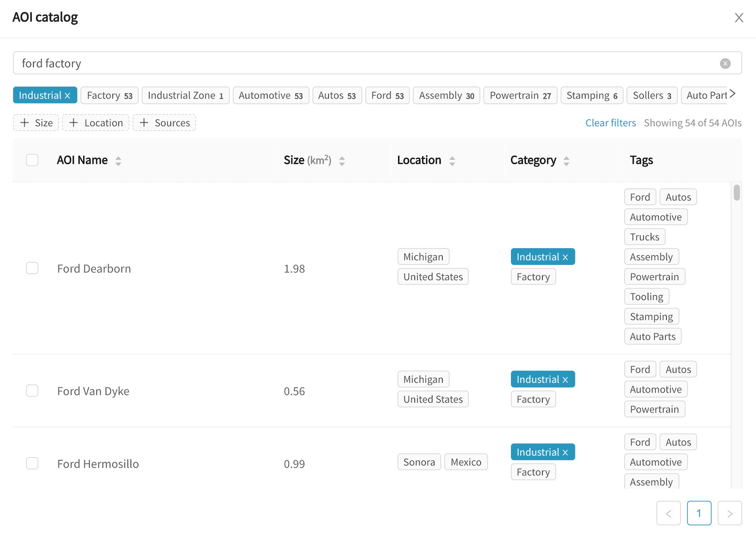Image resolution: width=756 pixels, height=533 pixels.
Task: Open the Ford Van Dyke AOI name
Action: [x=93, y=391]
